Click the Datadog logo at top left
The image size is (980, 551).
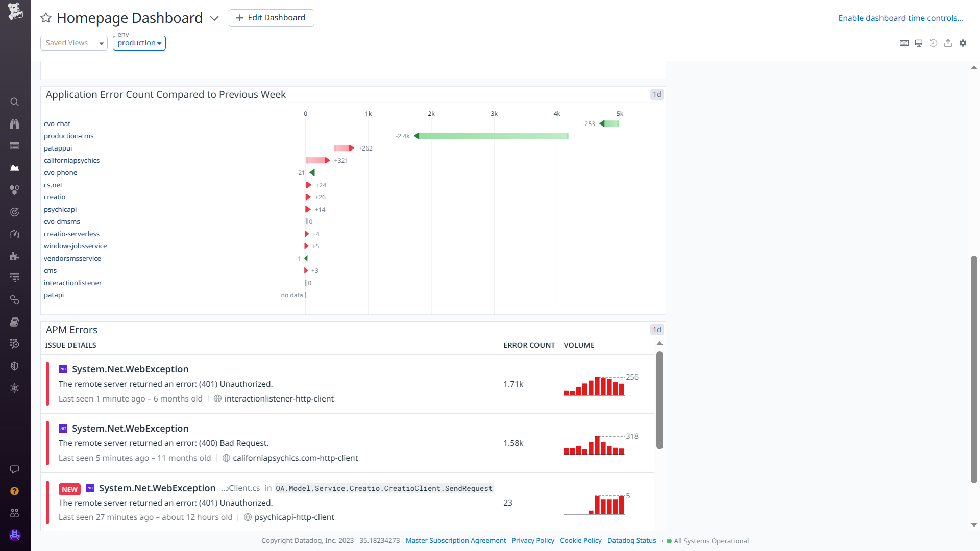(x=15, y=11)
